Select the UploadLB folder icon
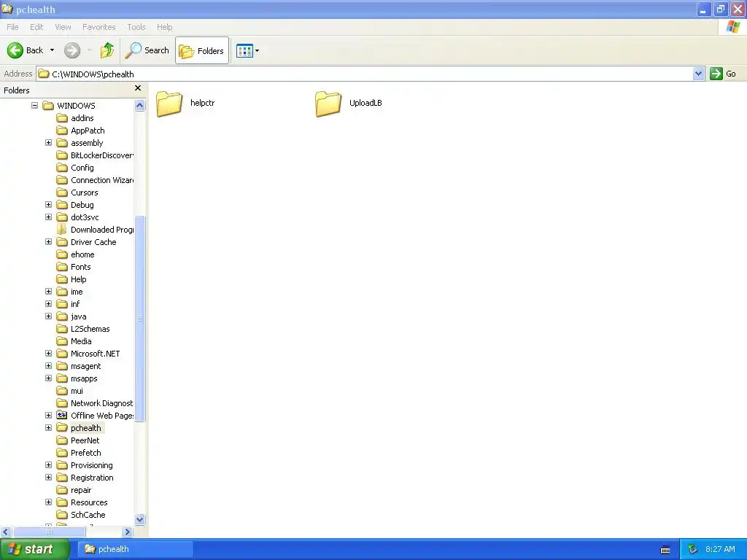Viewport: 747px width, 560px height. pos(328,104)
